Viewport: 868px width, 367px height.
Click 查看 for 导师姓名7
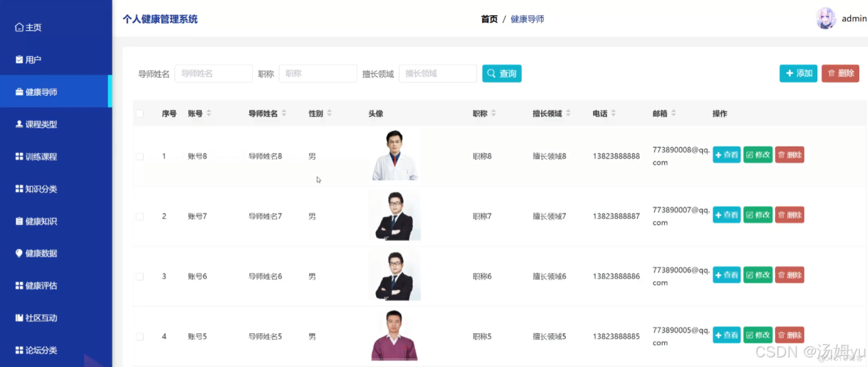tap(727, 215)
